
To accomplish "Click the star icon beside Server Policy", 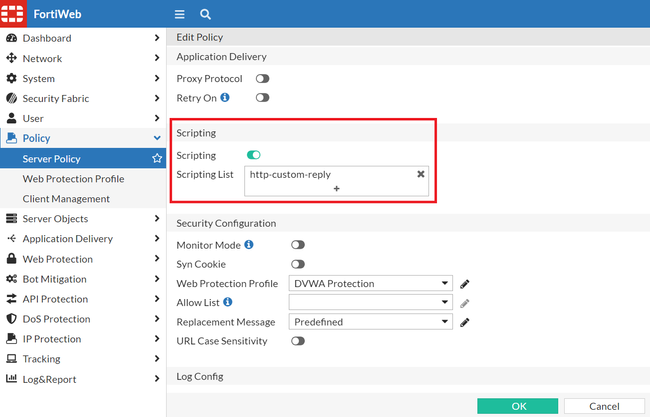I will coord(157,158).
